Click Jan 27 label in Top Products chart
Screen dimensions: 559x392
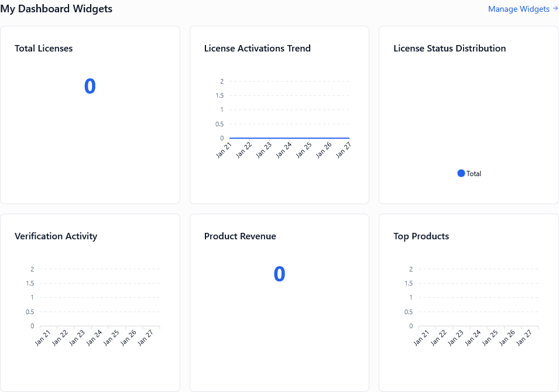coord(524,338)
